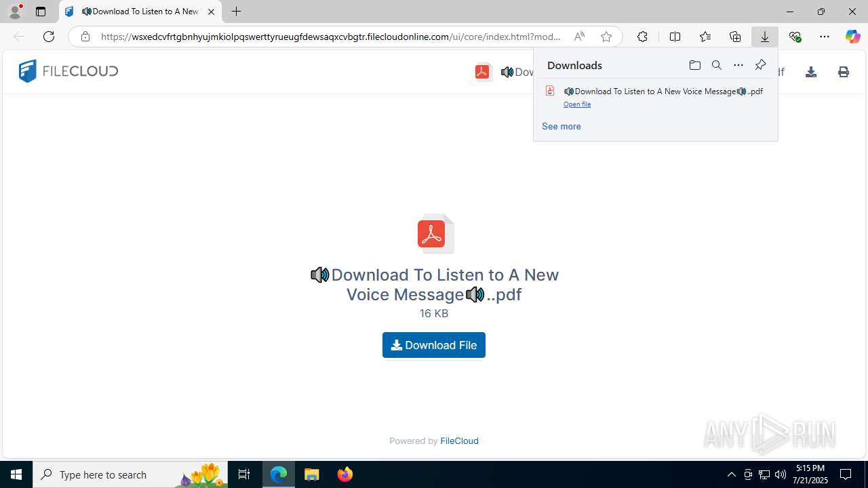Open Collections icon

click(x=735, y=37)
